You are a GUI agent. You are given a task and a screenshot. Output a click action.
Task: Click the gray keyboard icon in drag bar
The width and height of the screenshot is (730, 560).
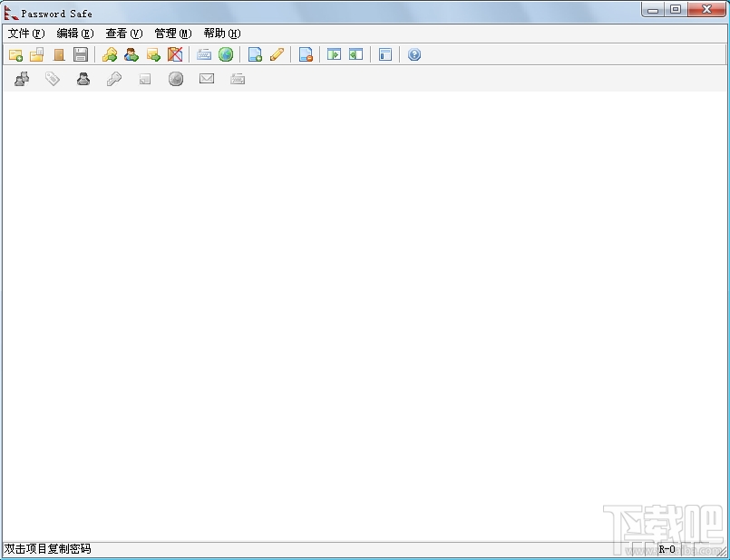[x=238, y=79]
